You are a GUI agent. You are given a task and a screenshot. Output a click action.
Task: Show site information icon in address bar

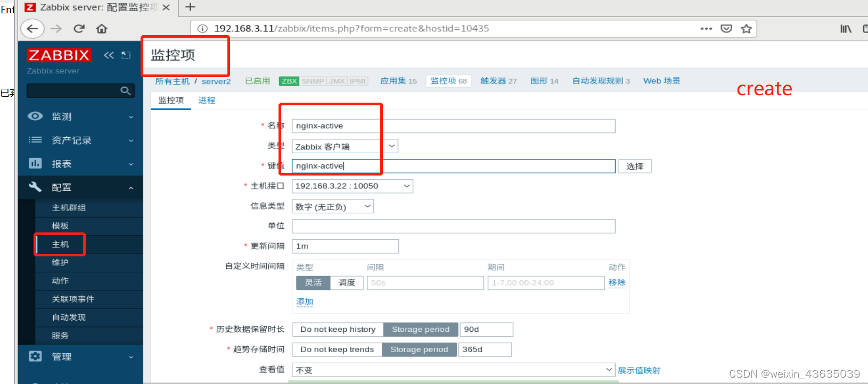202,29
